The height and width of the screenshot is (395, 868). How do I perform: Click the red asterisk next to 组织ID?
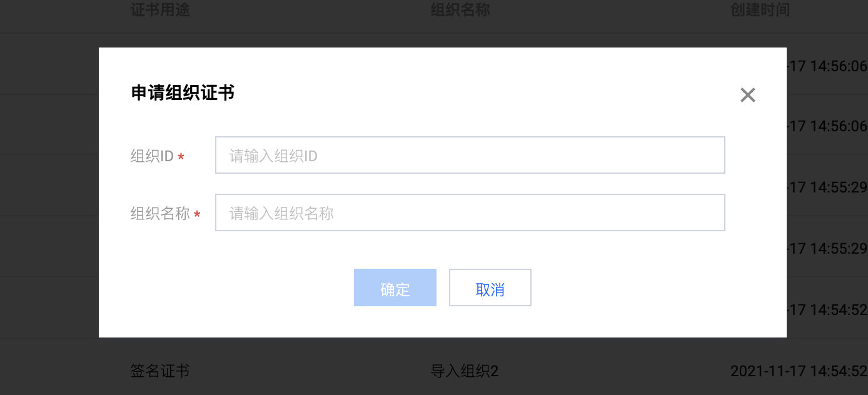[x=181, y=157]
